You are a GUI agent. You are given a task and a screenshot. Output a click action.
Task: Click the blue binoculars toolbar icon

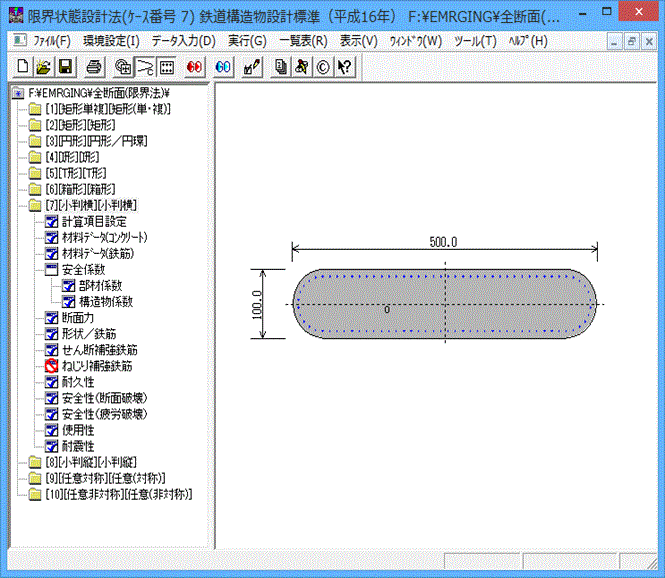pyautogui.click(x=224, y=67)
